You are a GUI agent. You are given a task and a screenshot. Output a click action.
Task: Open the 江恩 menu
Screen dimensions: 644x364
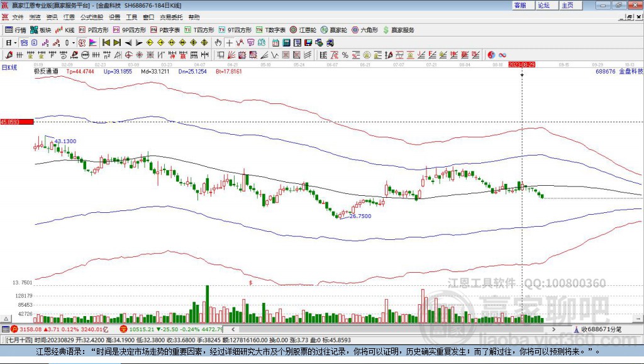pyautogui.click(x=69, y=17)
